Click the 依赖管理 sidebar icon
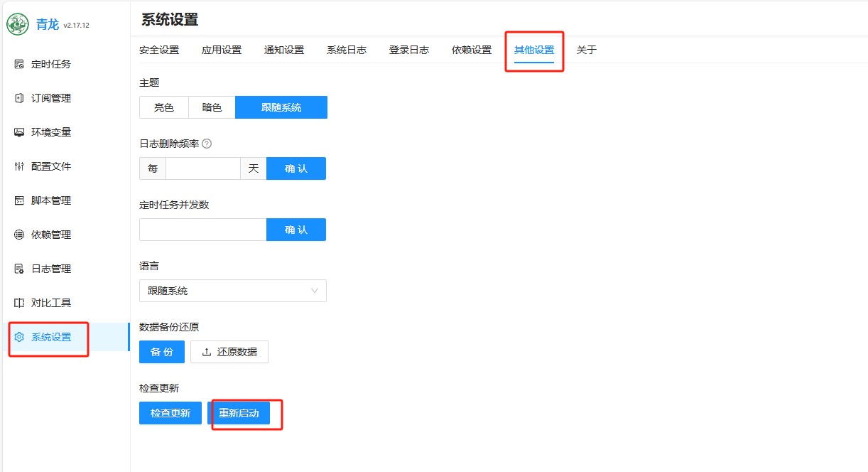 [x=19, y=235]
